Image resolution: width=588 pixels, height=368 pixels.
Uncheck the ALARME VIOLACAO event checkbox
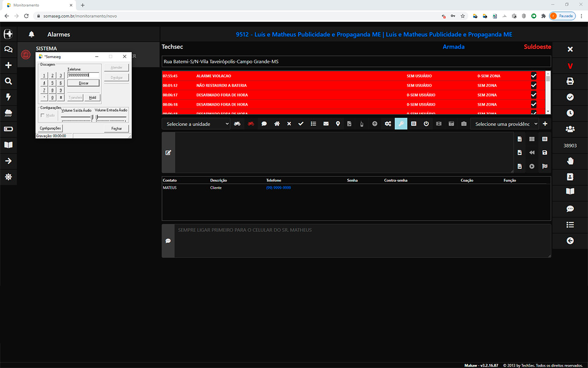coord(533,76)
